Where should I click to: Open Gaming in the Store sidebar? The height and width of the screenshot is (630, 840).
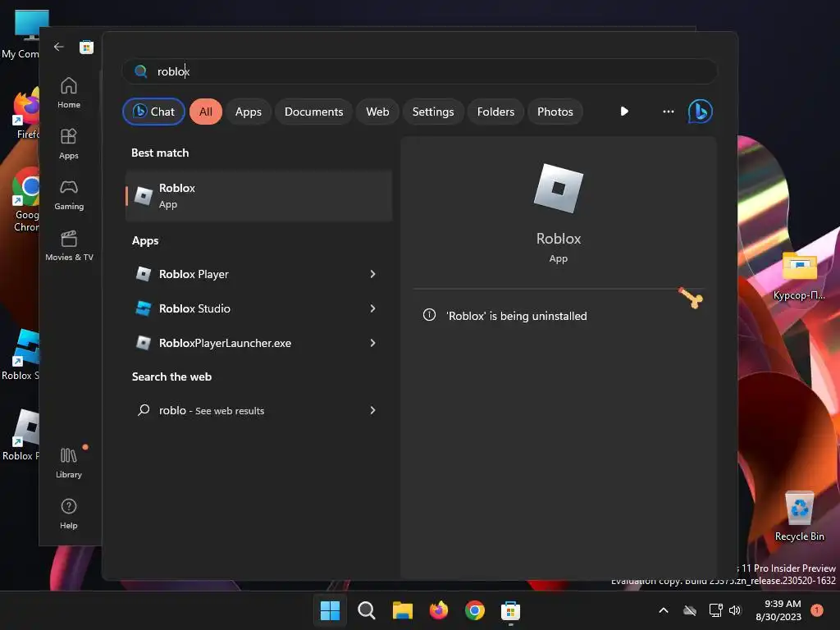point(69,194)
